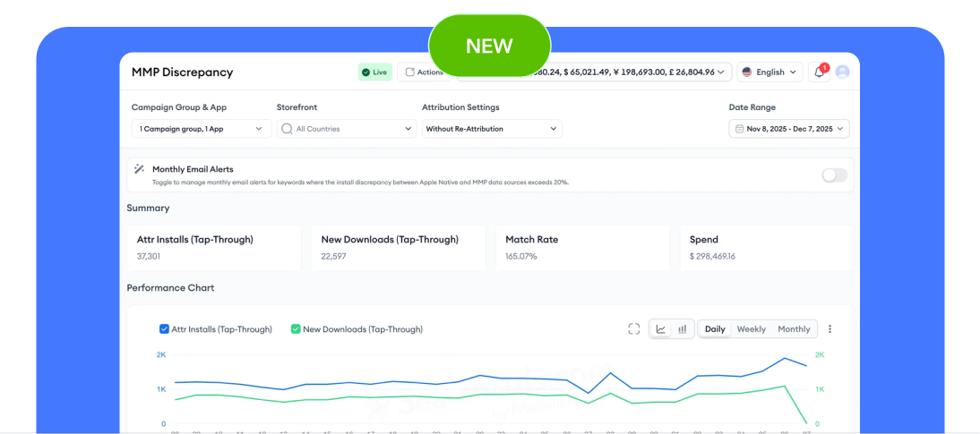
Task: Uncheck Attr Installs (Tap-Through) series
Action: pyautogui.click(x=164, y=329)
